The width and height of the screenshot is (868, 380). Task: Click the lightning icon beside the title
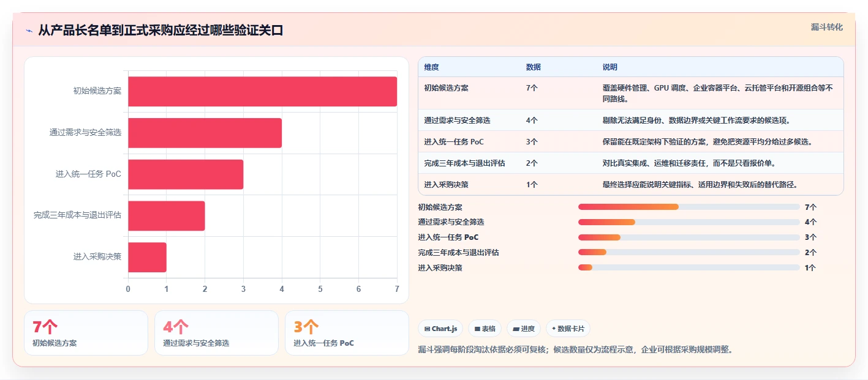click(29, 31)
